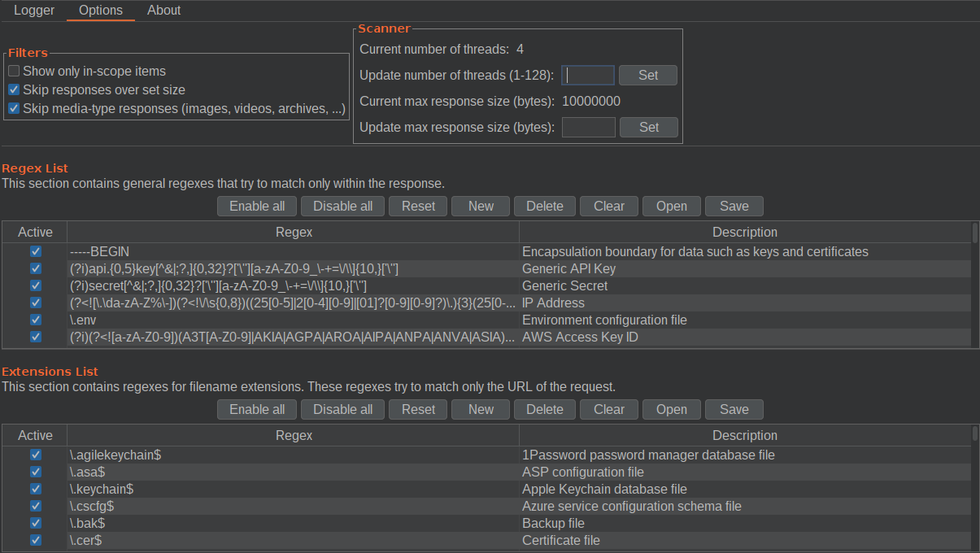Uncheck Skip responses over set size
Viewport: 980px width, 553px height.
pos(14,90)
